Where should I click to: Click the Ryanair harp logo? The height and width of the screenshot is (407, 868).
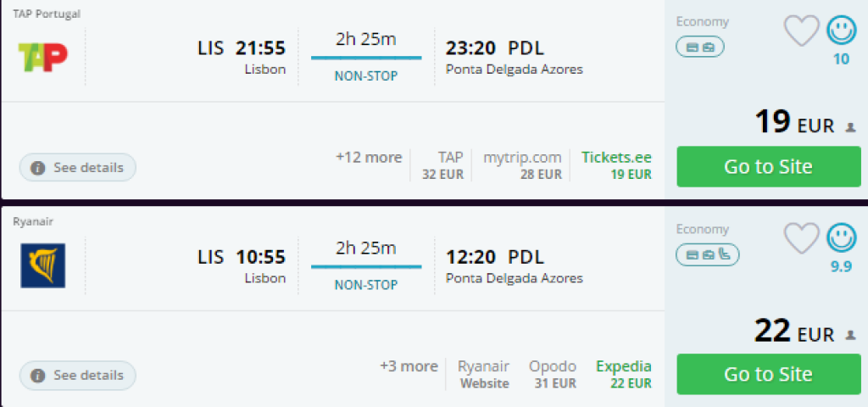[42, 265]
